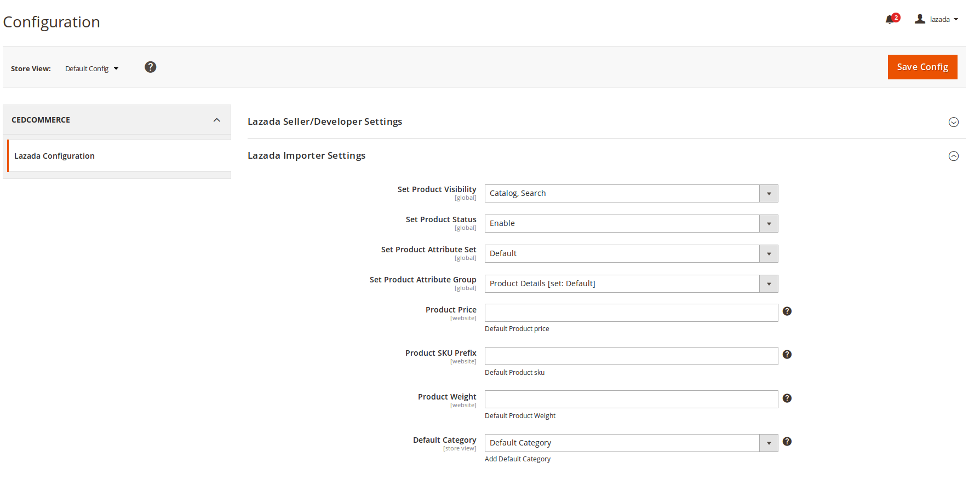This screenshot has height=492, width=980.
Task: Click the Set Product Visibility label
Action: pyautogui.click(x=437, y=189)
